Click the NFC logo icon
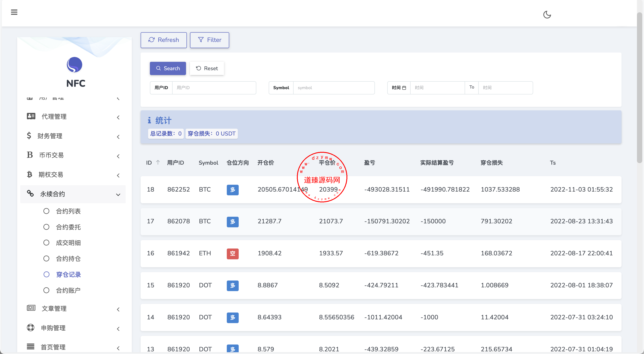 point(74,65)
